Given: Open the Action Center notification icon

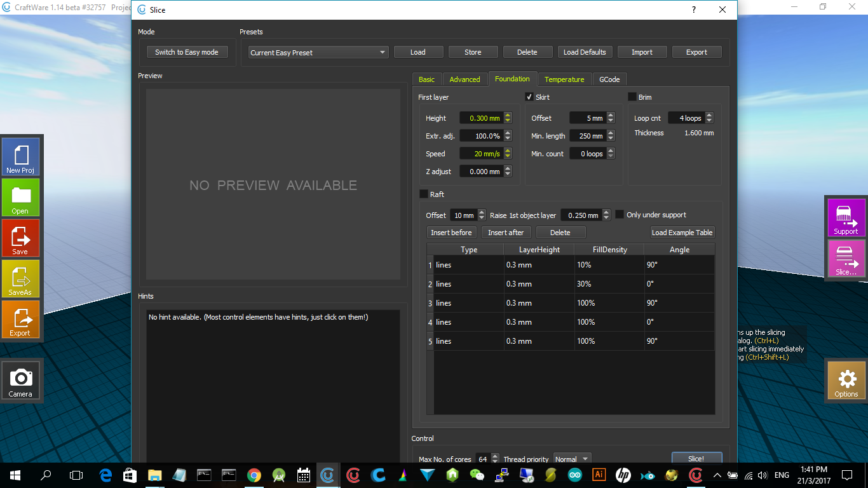Looking at the screenshot, I should tap(847, 475).
